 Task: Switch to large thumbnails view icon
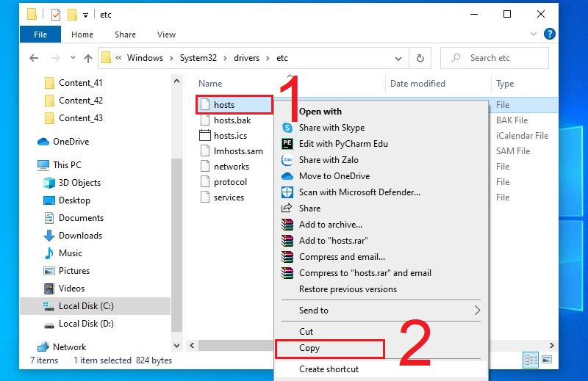(x=547, y=360)
